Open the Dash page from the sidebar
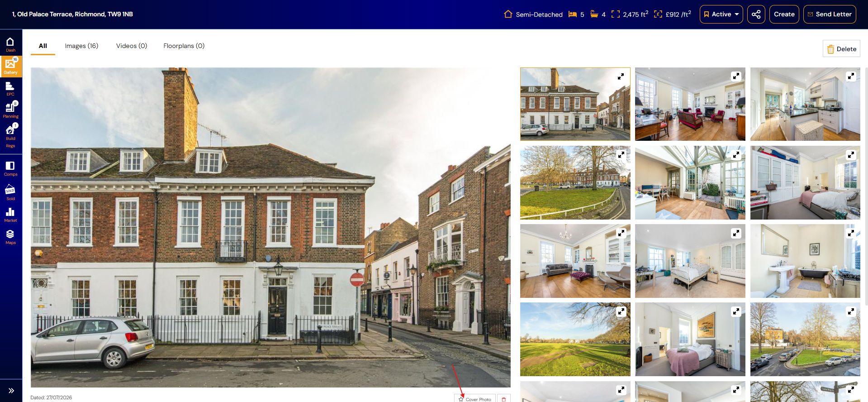The height and width of the screenshot is (402, 868). [10, 44]
